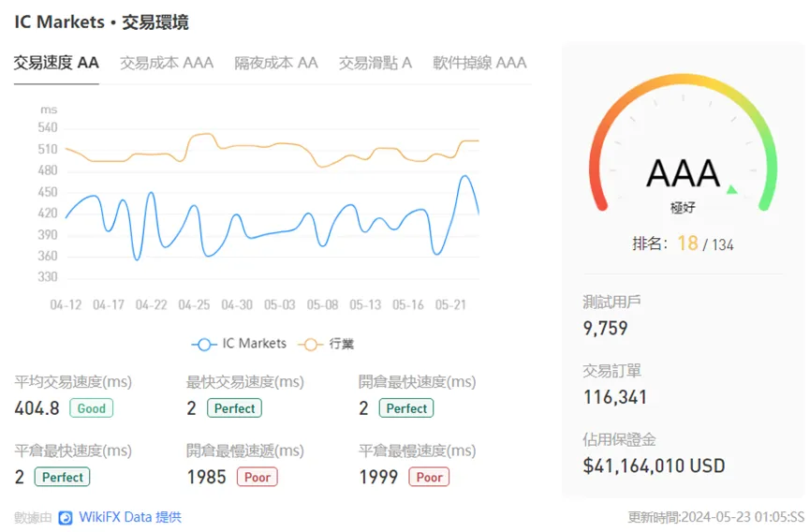Click the 交易訂單 label
This screenshot has width=810, height=532.
(x=611, y=370)
